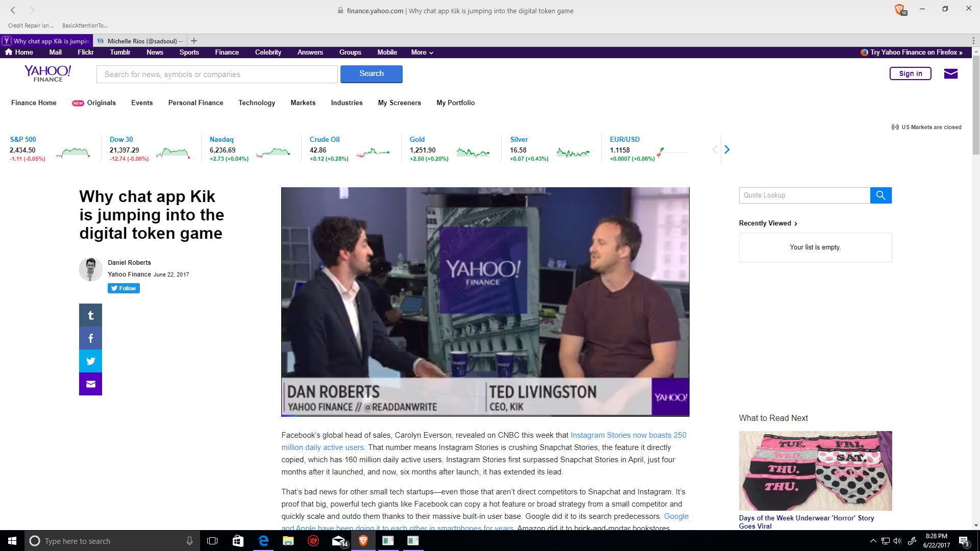980x551 pixels.
Task: Open File Explorer from taskbar
Action: tap(288, 541)
